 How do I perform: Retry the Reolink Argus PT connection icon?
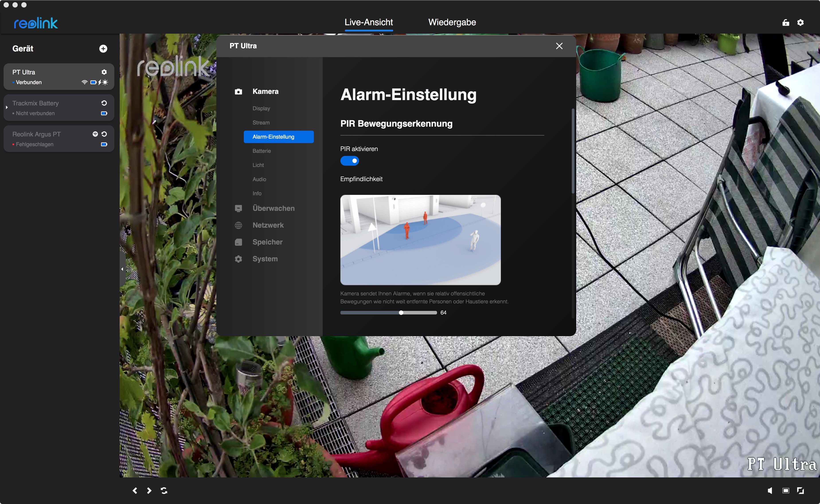point(104,134)
